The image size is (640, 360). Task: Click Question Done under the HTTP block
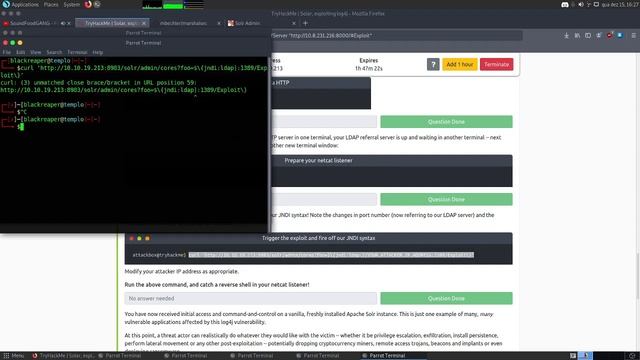point(446,122)
